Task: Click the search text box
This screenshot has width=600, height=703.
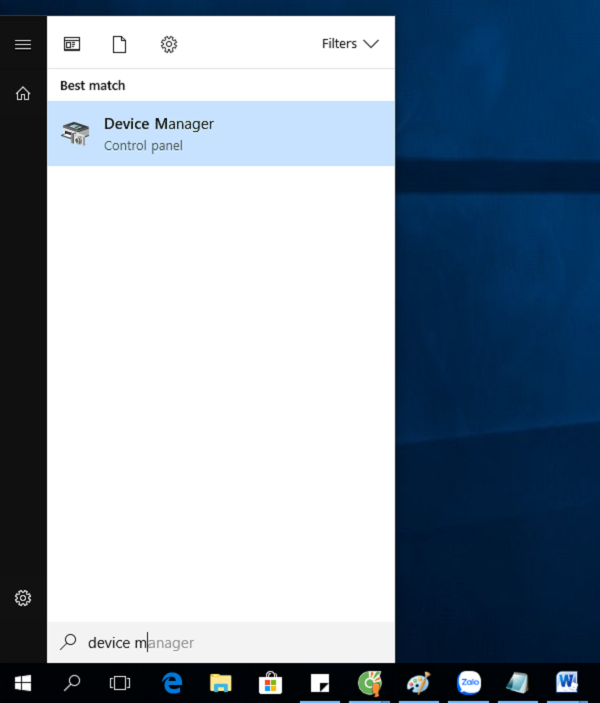Action: (230, 642)
